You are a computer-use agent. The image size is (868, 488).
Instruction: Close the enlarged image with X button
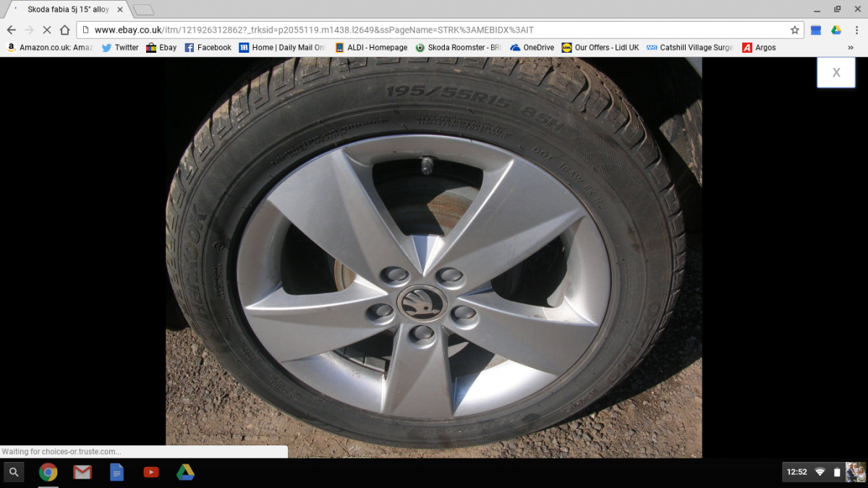836,72
